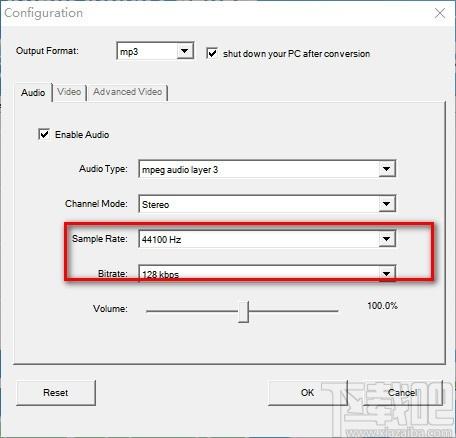This screenshot has width=456, height=438.
Task: Click the Reset button
Action: coord(56,393)
